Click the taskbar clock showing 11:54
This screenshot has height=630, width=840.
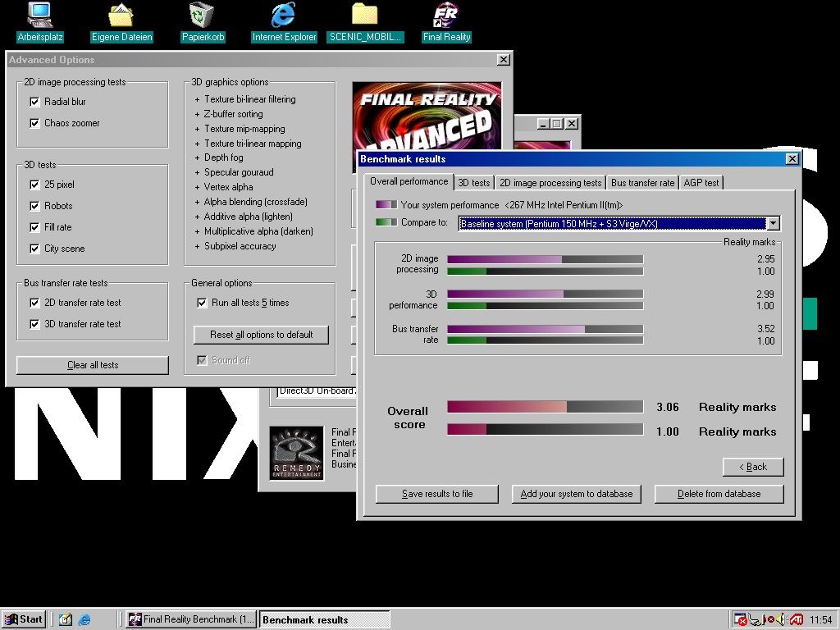pos(820,620)
